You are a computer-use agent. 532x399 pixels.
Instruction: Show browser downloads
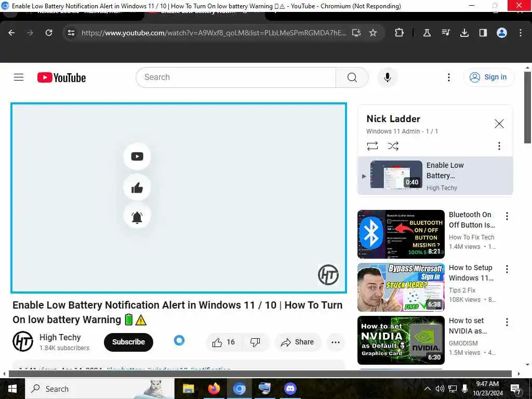(464, 33)
